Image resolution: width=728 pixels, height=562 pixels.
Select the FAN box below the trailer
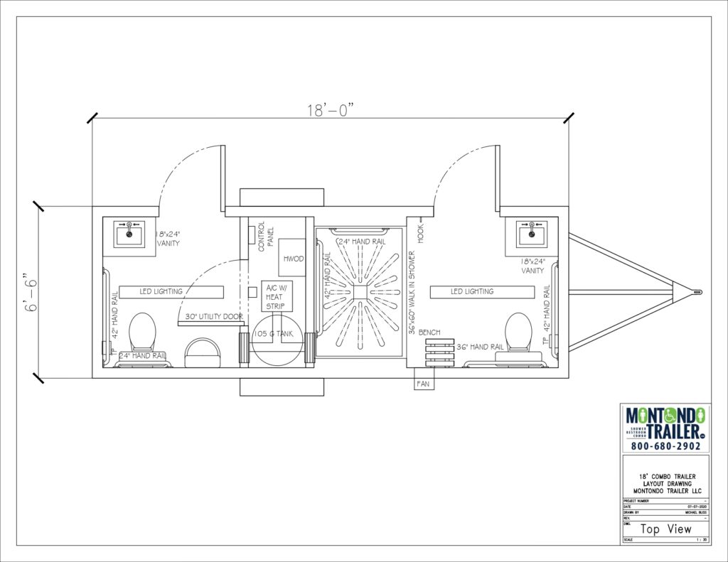click(x=424, y=382)
